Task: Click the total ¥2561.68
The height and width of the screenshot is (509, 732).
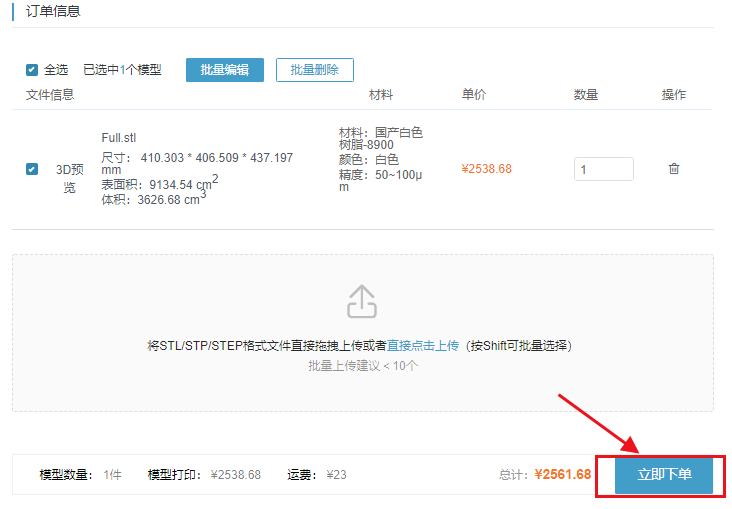Action: tap(563, 474)
